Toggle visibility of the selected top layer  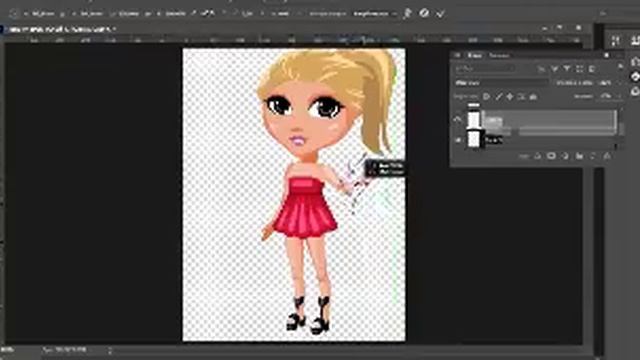click(458, 120)
